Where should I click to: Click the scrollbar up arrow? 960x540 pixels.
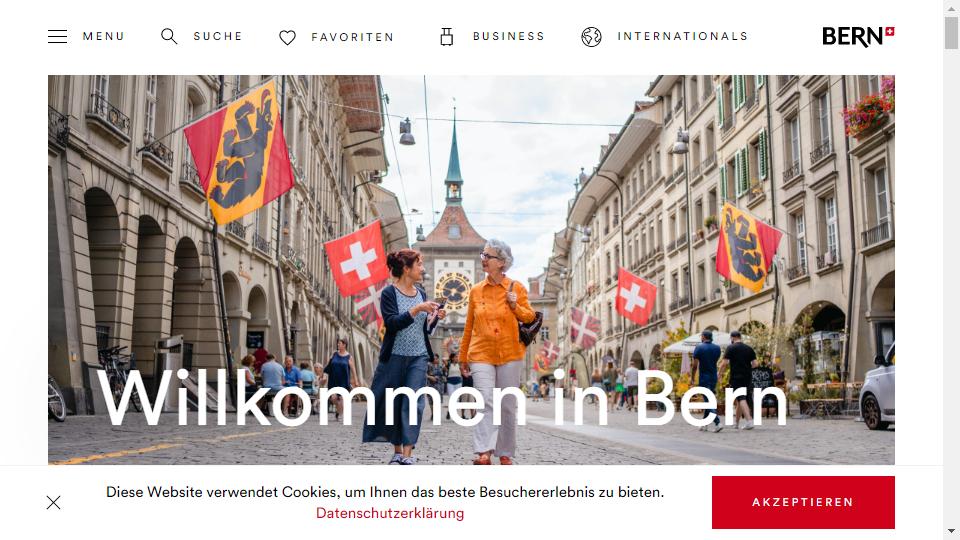click(951, 6)
